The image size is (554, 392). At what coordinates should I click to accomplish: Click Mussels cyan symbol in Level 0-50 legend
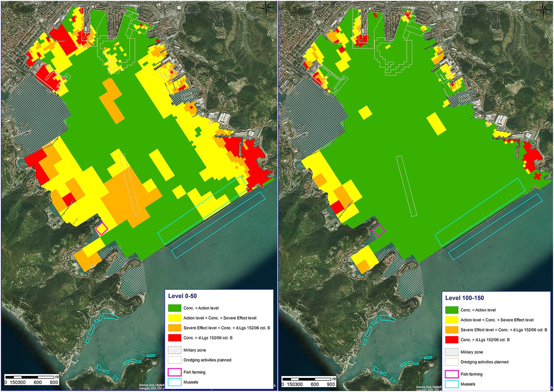click(175, 382)
